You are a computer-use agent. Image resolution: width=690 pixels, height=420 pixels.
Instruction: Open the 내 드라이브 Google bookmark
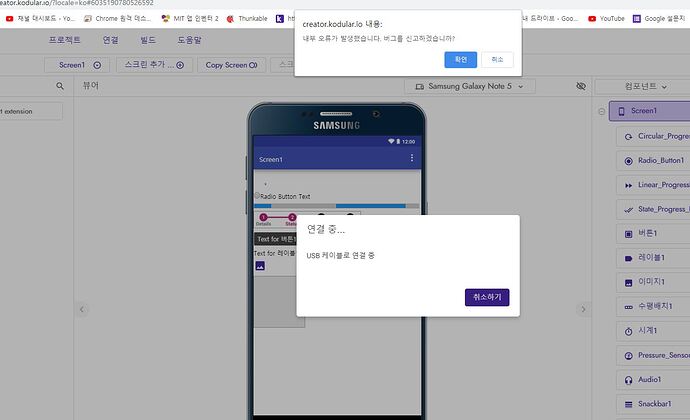coord(550,18)
